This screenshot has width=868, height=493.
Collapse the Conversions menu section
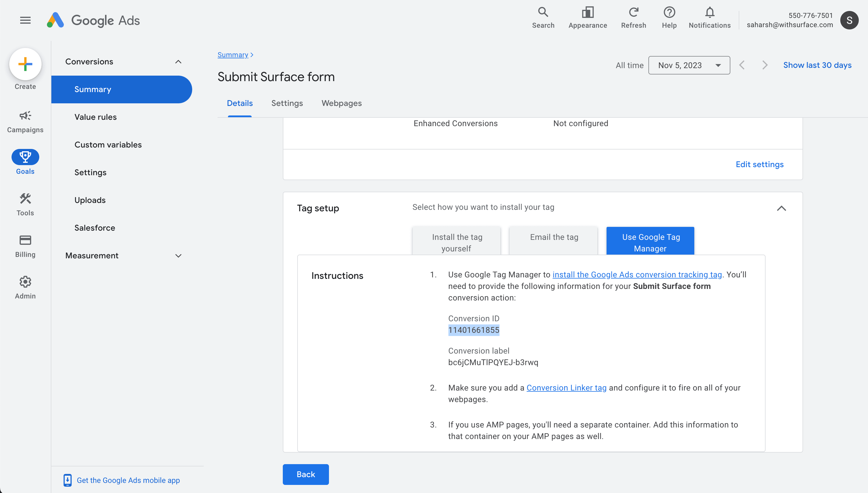coord(178,62)
